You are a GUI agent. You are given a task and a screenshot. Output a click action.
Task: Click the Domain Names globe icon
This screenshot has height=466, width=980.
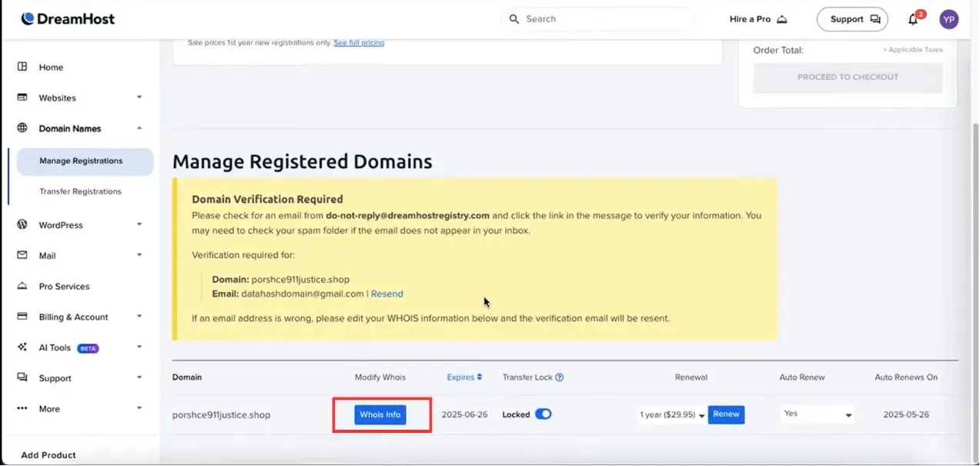(22, 129)
